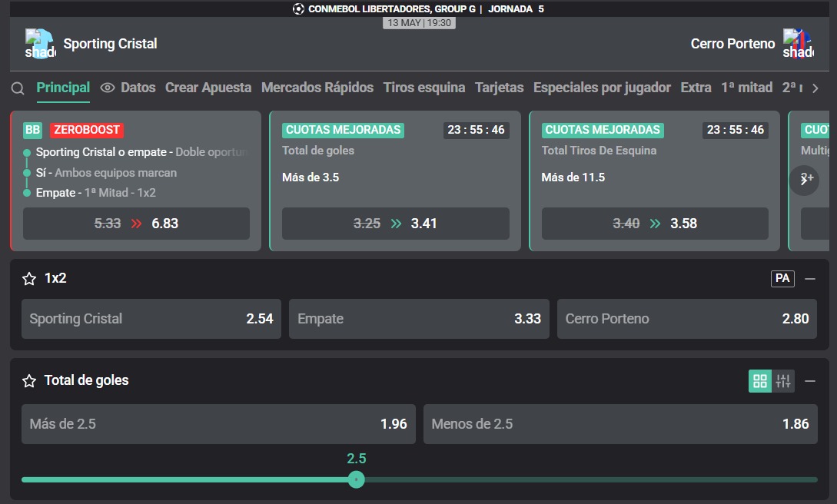
Task: Click the search magnifier icon
Action: [x=18, y=88]
